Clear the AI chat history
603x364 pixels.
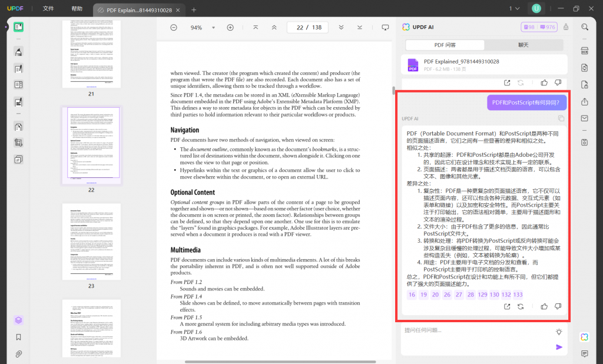(566, 27)
